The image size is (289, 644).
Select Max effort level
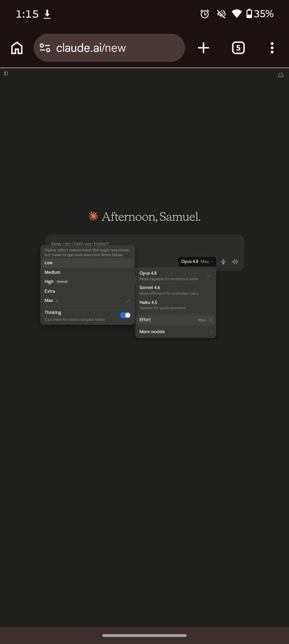tap(87, 301)
